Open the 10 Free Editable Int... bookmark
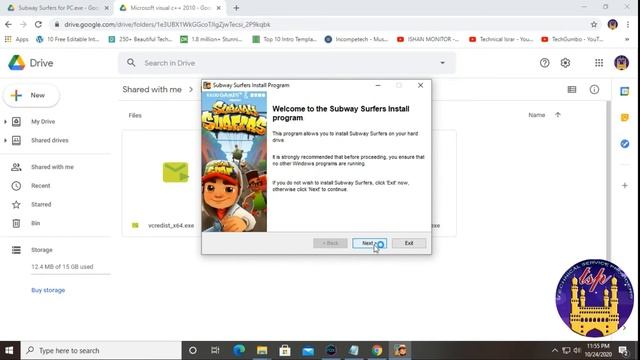640x360 pixels. tap(68, 39)
